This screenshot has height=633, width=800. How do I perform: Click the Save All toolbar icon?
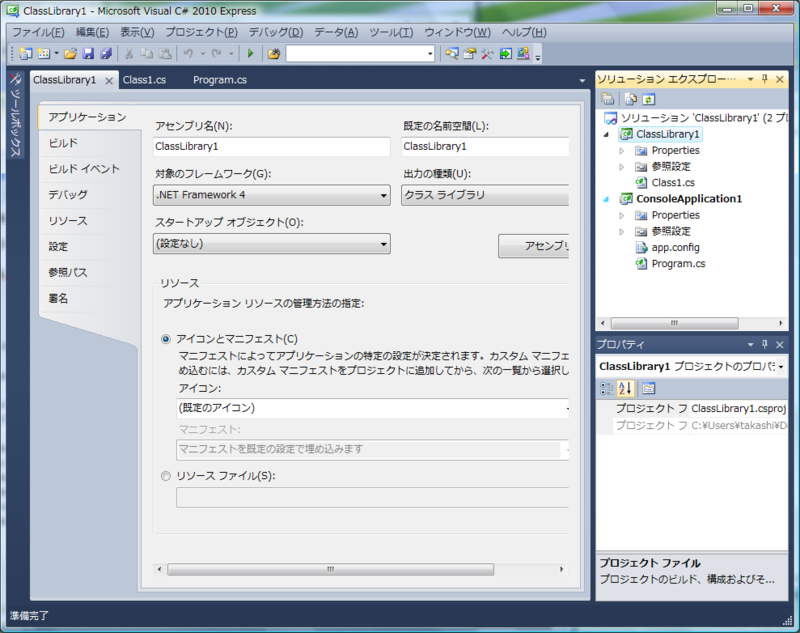point(106,54)
